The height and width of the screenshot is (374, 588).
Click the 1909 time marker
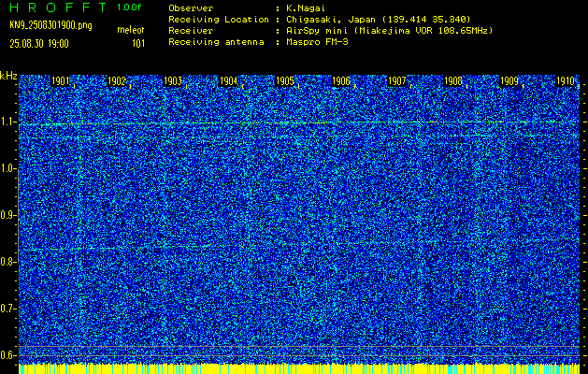(x=509, y=81)
